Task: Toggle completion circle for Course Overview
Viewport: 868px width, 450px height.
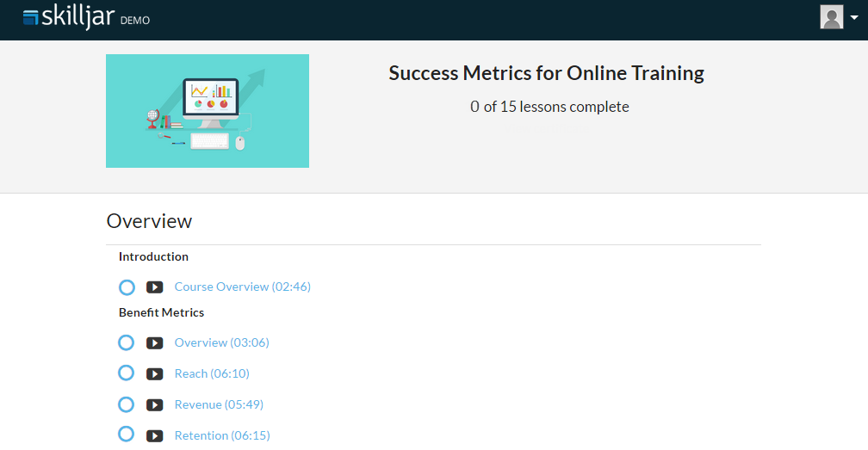Action: [127, 287]
